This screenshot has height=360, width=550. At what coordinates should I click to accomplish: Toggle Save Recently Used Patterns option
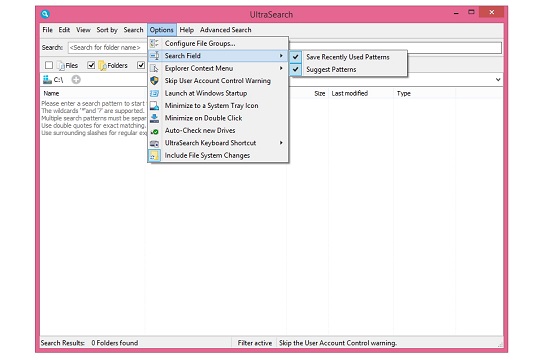point(348,57)
